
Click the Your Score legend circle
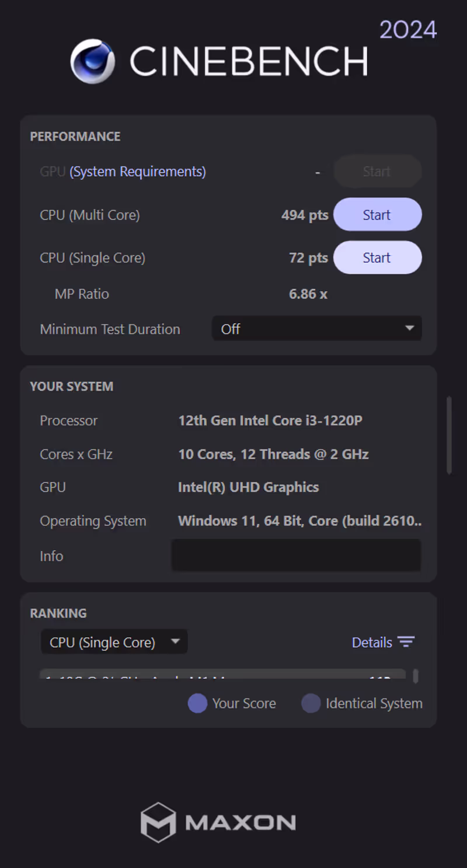click(197, 703)
